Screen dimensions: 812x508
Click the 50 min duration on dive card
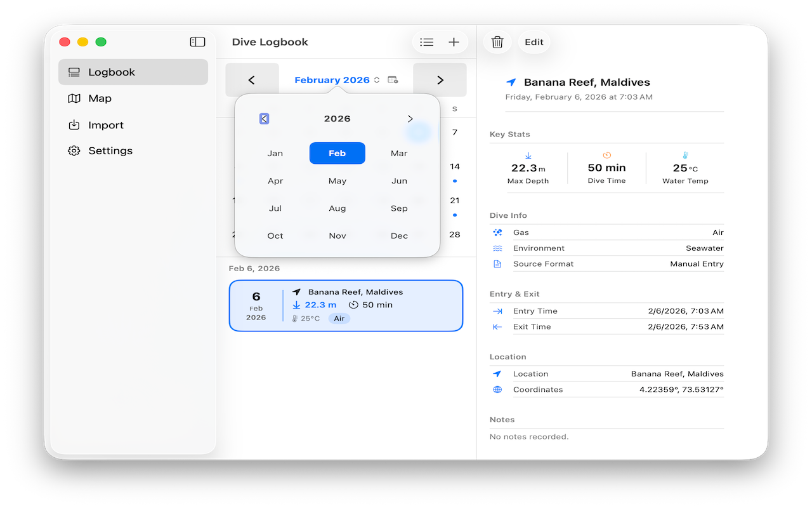pos(370,305)
